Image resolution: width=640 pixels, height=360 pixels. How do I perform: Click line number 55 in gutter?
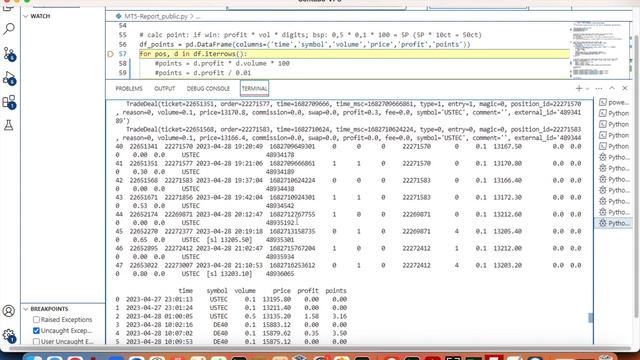coord(122,35)
